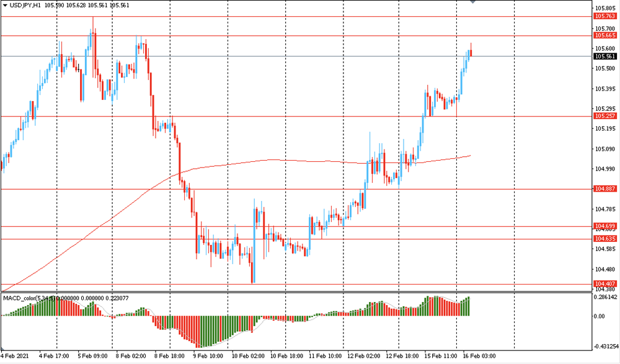Select the red 105.763 level label
This screenshot has width=620, height=364.
(x=605, y=16)
